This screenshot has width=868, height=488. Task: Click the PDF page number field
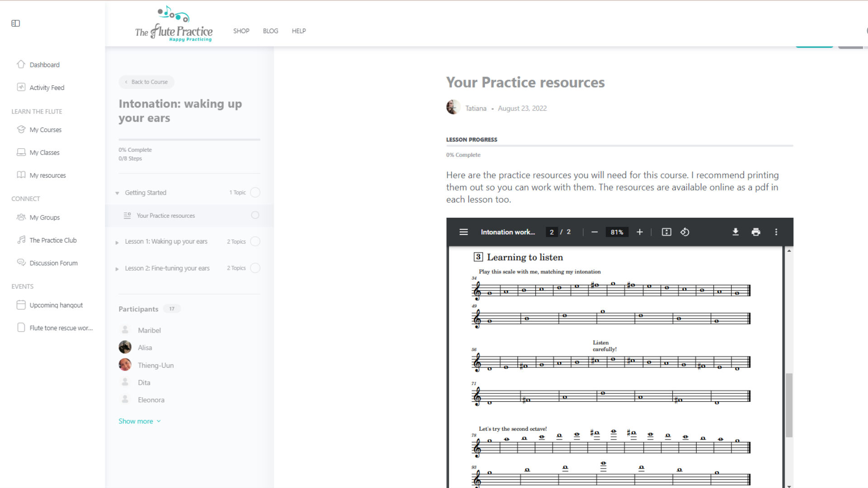click(552, 232)
